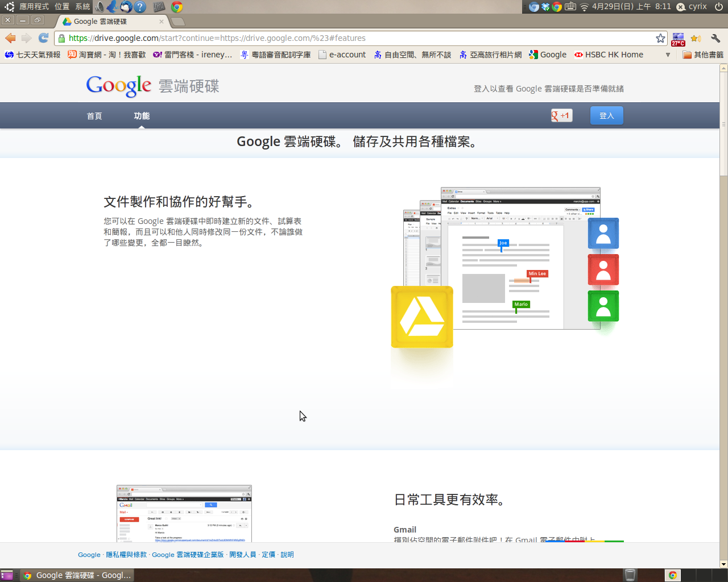Reload the page with the refresh icon
This screenshot has width=728, height=582.
(43, 38)
